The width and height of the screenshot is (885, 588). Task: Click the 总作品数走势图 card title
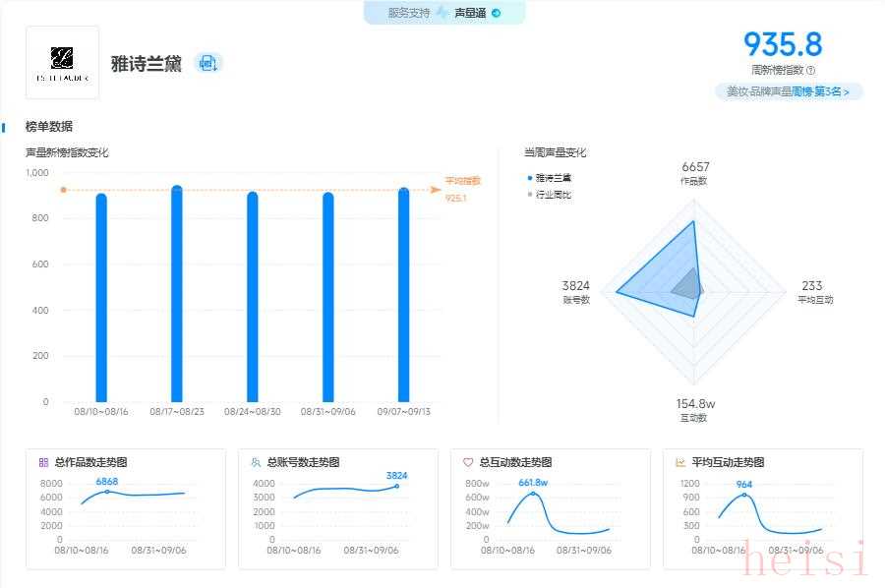(90, 463)
